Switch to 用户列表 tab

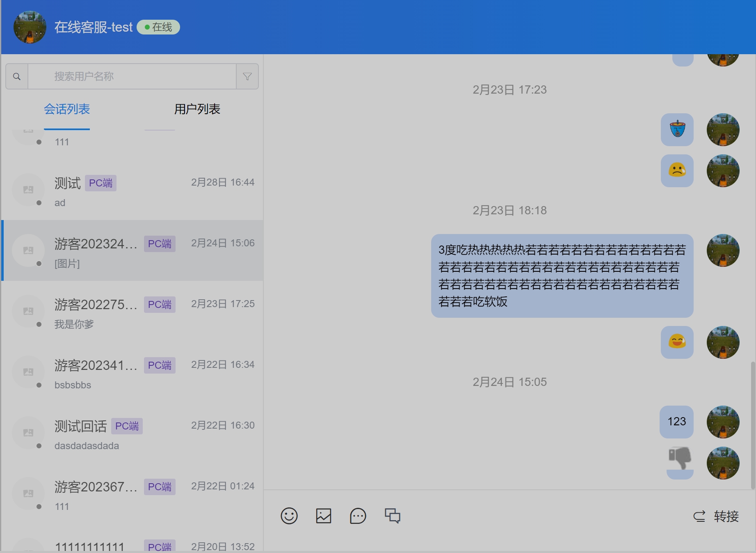pos(197,109)
